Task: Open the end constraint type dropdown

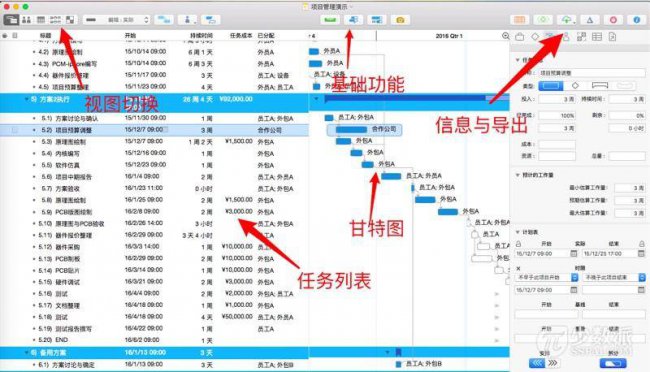Action: [x=614, y=277]
